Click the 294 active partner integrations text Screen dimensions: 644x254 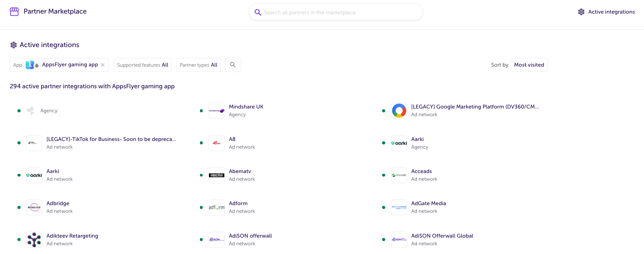click(x=92, y=86)
